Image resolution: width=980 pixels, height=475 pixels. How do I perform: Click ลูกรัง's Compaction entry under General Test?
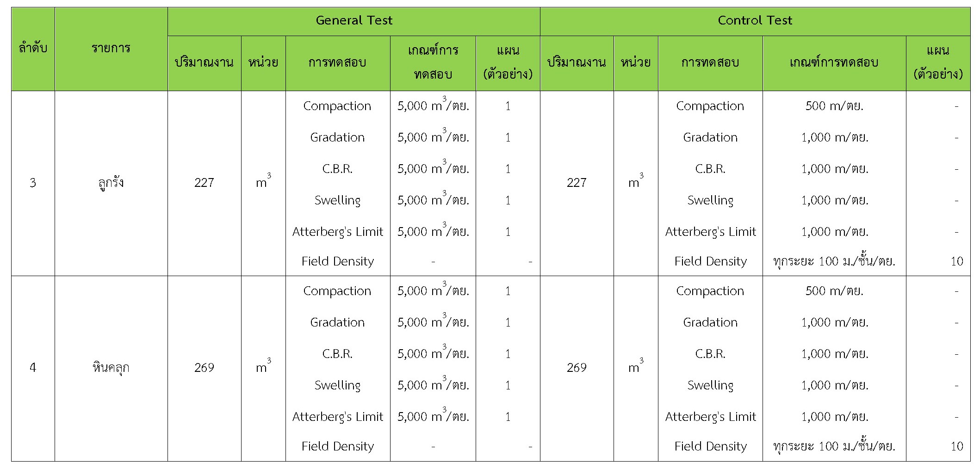click(x=337, y=106)
